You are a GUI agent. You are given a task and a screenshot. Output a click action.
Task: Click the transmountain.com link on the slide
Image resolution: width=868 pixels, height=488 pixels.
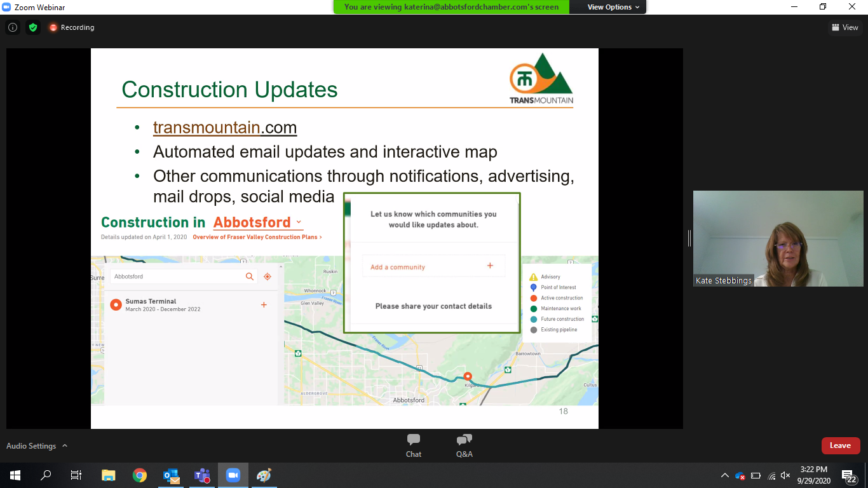coord(225,128)
